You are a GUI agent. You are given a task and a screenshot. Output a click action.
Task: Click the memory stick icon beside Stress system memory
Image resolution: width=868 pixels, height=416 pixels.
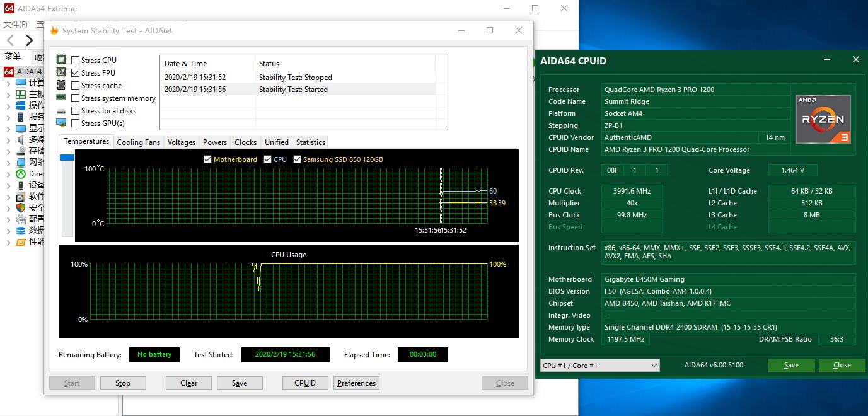61,98
